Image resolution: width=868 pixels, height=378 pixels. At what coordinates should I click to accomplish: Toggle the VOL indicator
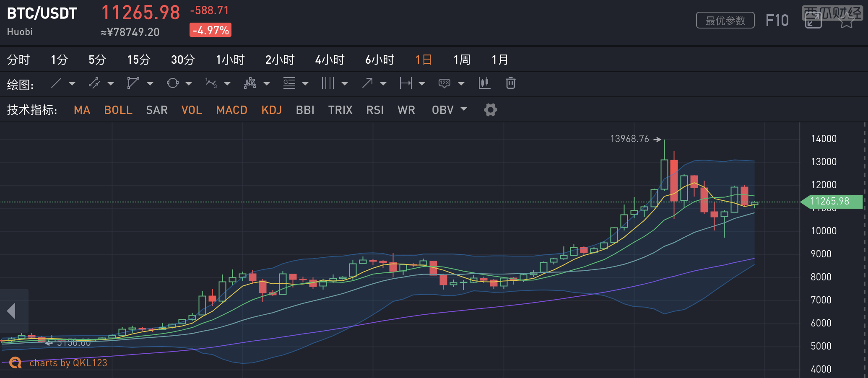[192, 110]
